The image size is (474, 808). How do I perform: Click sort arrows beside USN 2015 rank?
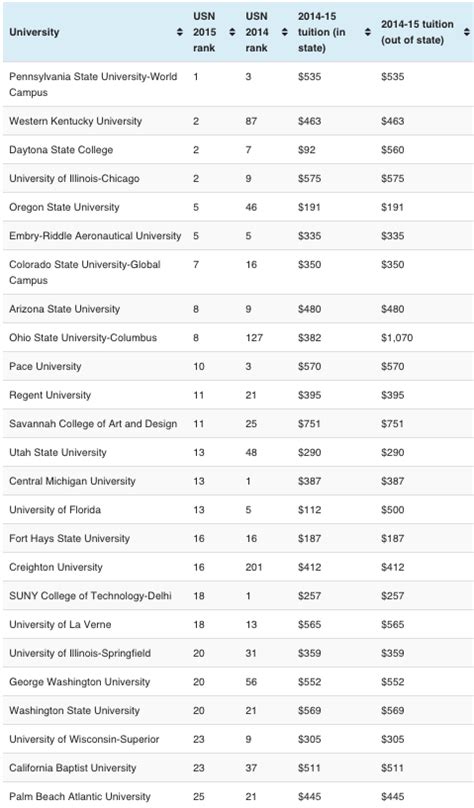pos(232,32)
